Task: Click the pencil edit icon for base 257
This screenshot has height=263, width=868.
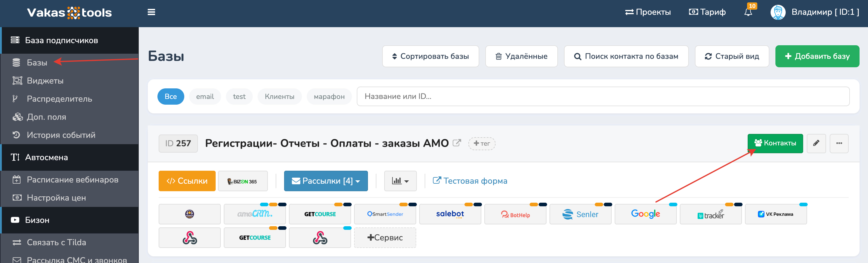Action: pos(816,143)
